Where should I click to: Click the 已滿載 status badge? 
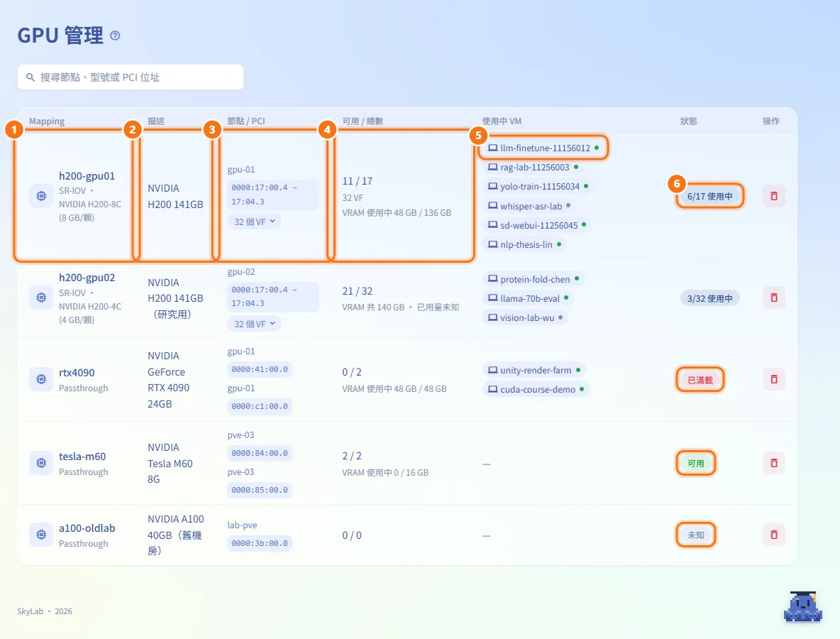pos(700,380)
